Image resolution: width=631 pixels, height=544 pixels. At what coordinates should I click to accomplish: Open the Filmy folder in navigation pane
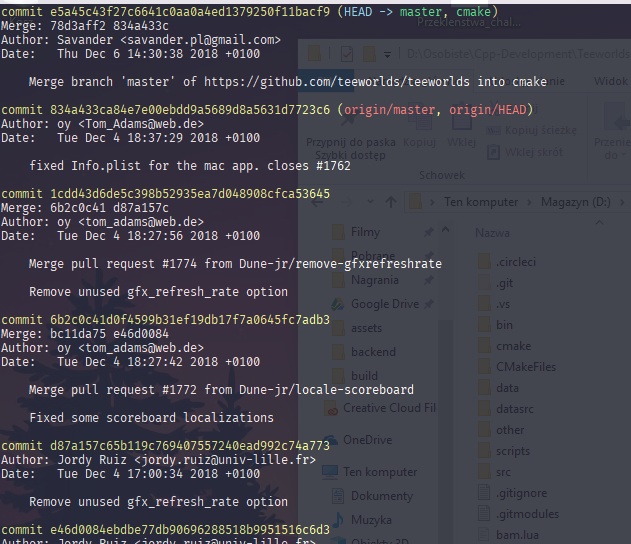(365, 232)
